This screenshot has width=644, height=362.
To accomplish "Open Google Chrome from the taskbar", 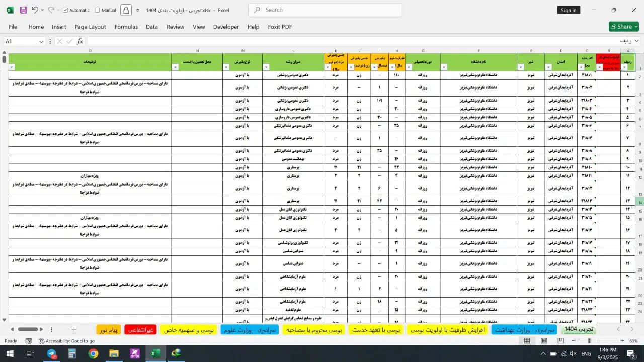I will pos(93,354).
